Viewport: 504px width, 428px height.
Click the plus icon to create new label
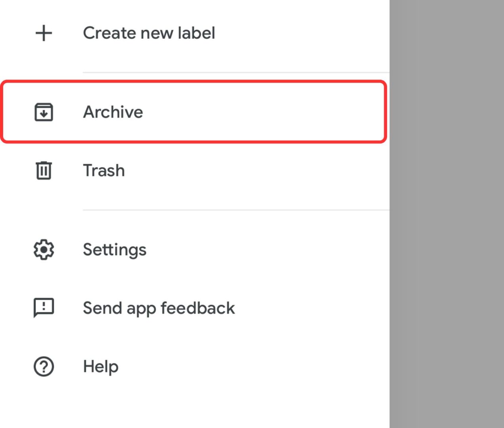point(44,33)
